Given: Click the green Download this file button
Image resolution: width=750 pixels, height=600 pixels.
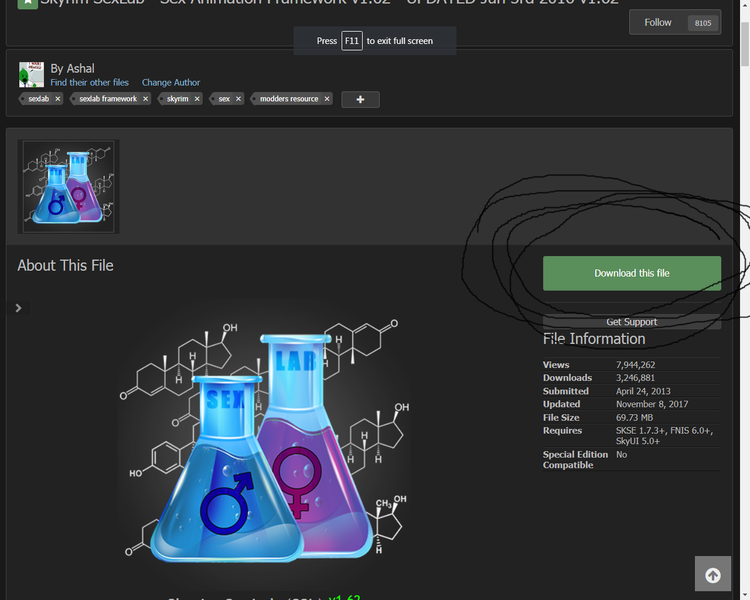Looking at the screenshot, I should [x=632, y=273].
